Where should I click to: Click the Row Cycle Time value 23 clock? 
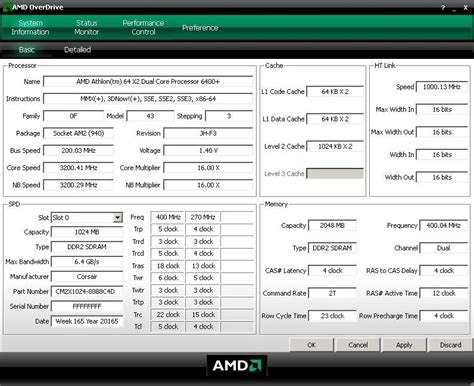point(332,316)
